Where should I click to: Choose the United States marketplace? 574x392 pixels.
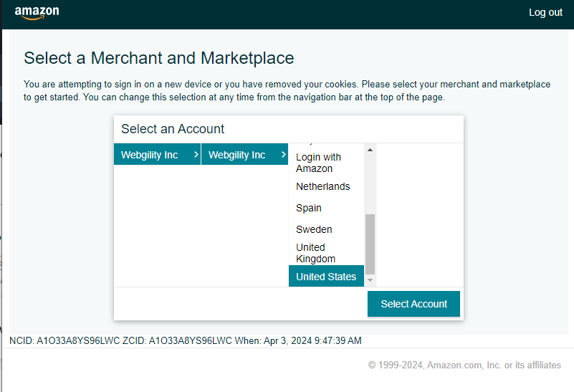point(326,277)
